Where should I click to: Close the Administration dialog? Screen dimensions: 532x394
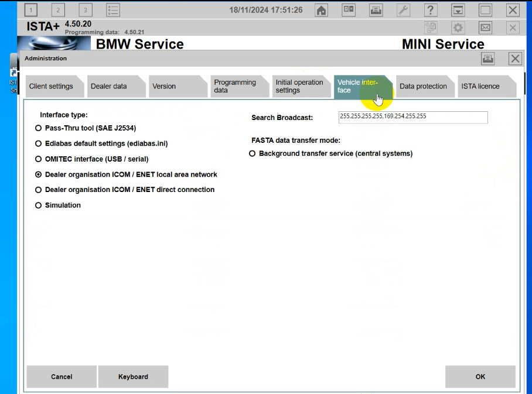click(x=515, y=59)
